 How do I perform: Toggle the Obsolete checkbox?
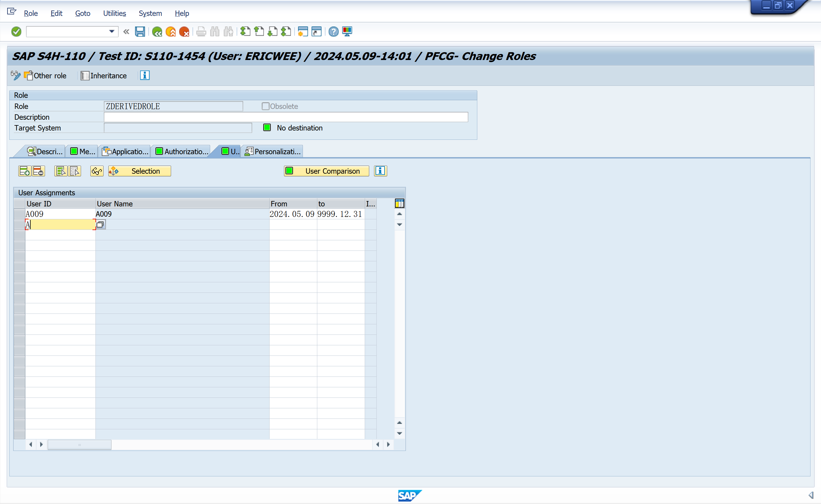pyautogui.click(x=265, y=106)
